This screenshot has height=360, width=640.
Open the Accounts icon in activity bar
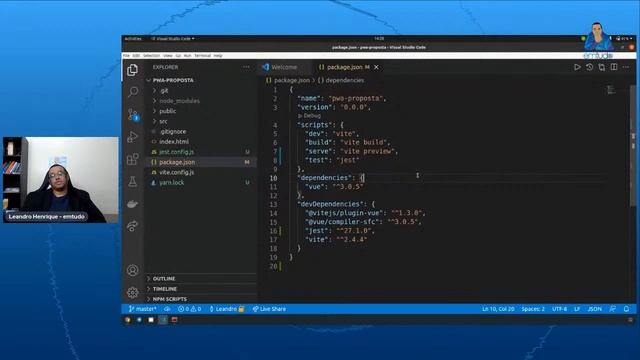(132, 270)
